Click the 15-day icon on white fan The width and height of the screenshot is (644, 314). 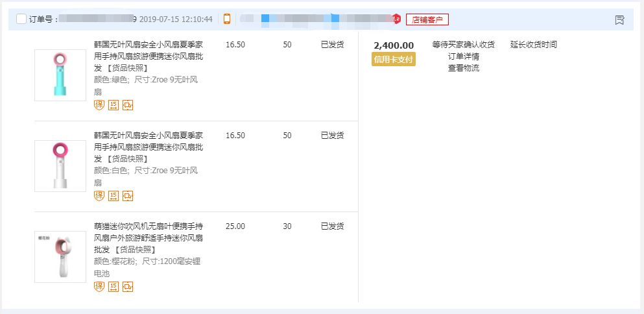pos(113,196)
